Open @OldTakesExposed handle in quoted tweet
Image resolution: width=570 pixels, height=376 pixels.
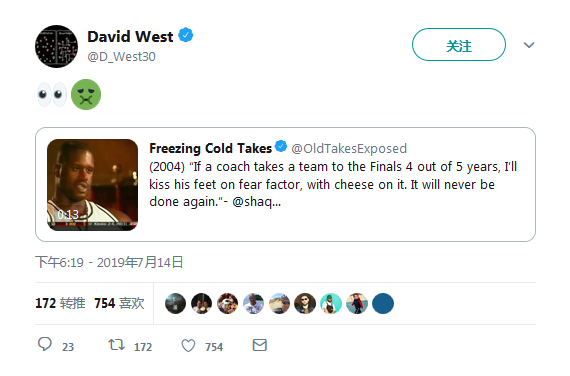click(349, 148)
